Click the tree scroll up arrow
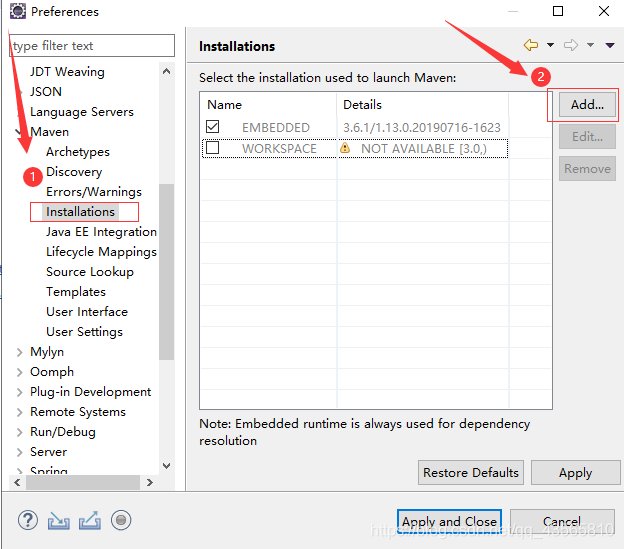The height and width of the screenshot is (549, 624). click(167, 71)
